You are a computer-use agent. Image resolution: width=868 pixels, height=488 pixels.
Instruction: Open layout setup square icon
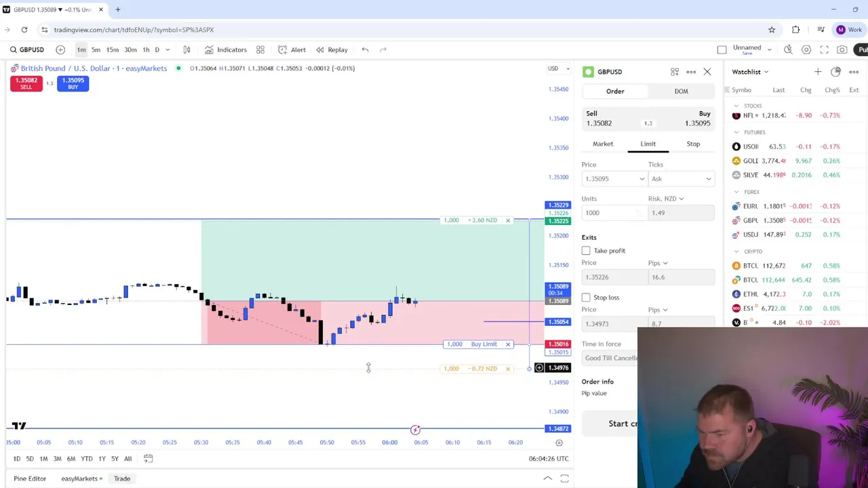[x=722, y=49]
